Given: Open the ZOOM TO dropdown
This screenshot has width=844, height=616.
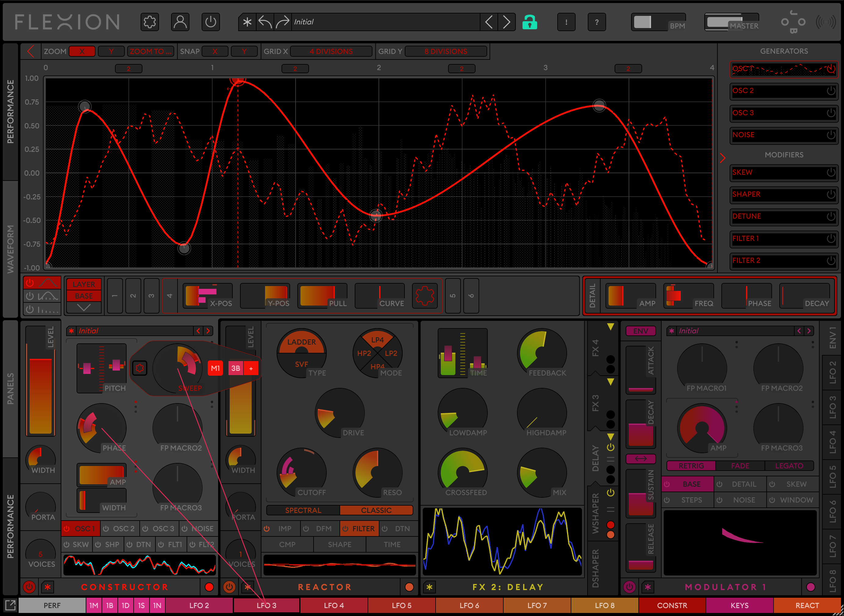Looking at the screenshot, I should (x=151, y=51).
